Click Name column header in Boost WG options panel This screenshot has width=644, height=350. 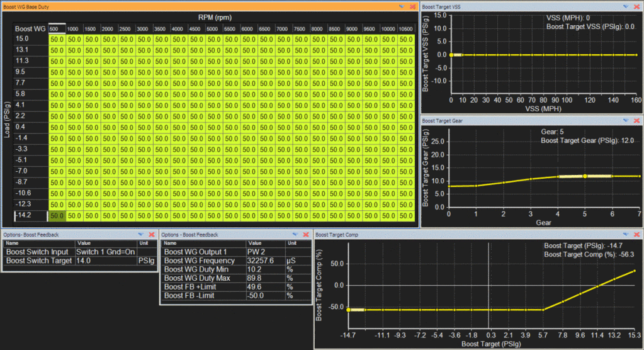204,243
